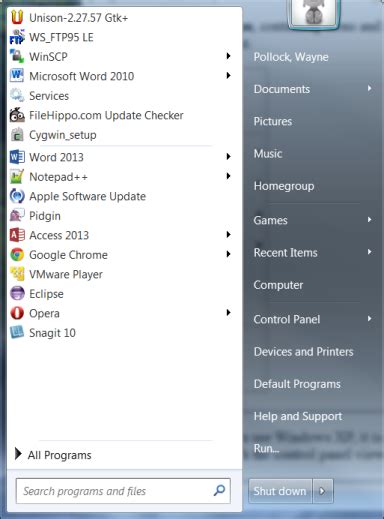Screen dimensions: 384x519
Task: Click the Google Chrome icon
Action: (x=17, y=255)
